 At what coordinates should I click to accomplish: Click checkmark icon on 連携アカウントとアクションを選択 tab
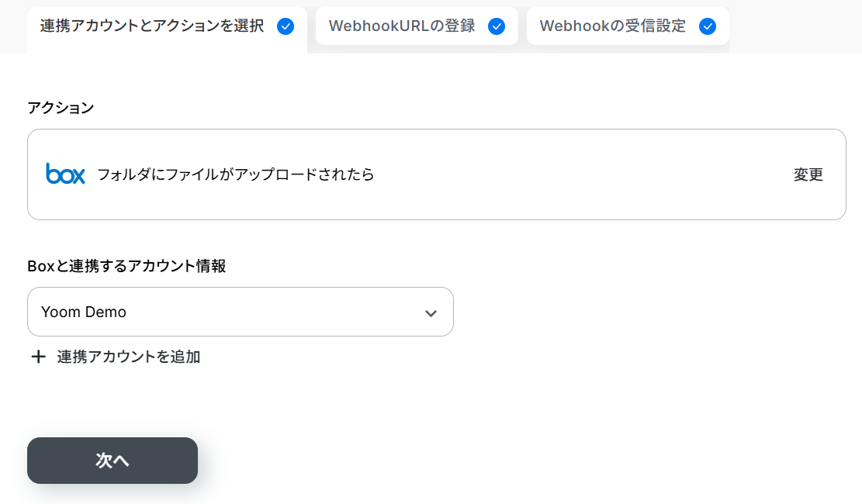pyautogui.click(x=286, y=26)
